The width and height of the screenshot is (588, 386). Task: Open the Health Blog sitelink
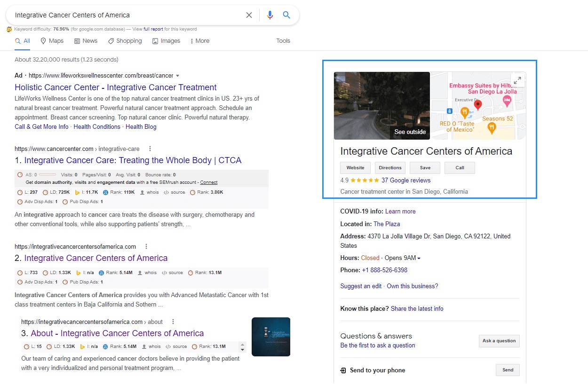click(x=141, y=127)
